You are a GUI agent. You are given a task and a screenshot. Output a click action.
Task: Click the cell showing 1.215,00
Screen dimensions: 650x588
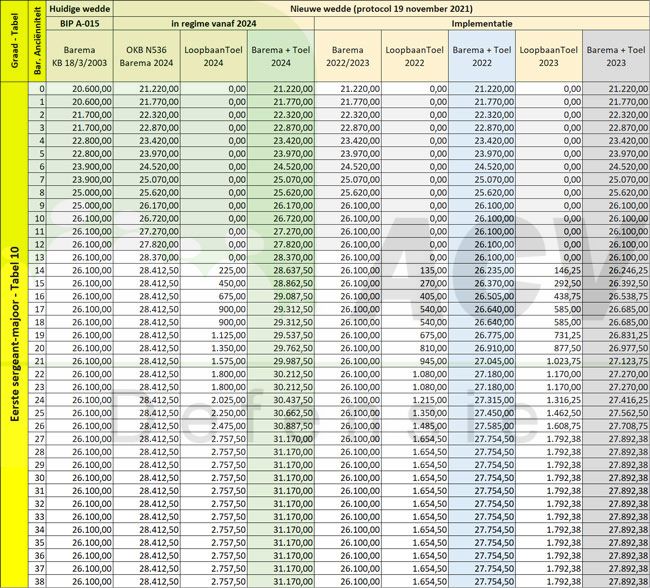coord(415,400)
